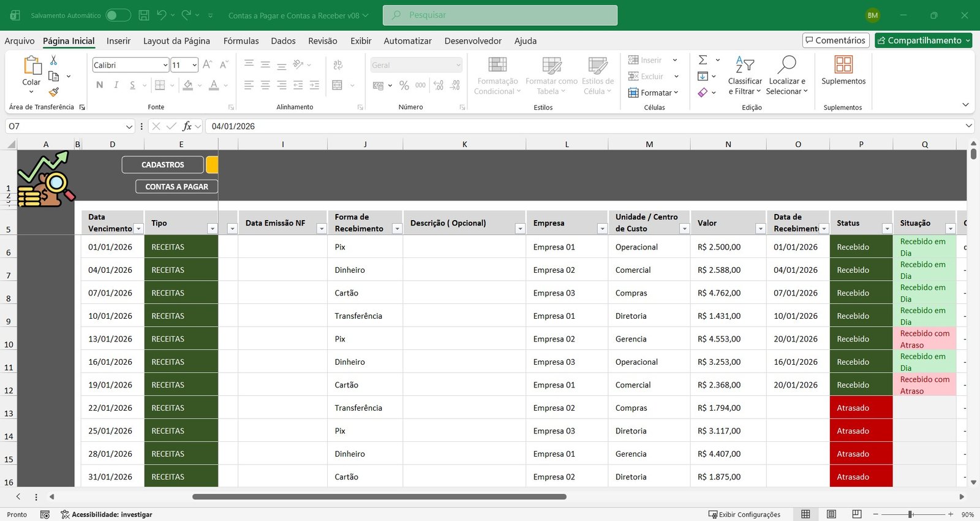Open the Empresa column filter dropdown
Image resolution: width=980 pixels, height=521 pixels.
(601, 229)
